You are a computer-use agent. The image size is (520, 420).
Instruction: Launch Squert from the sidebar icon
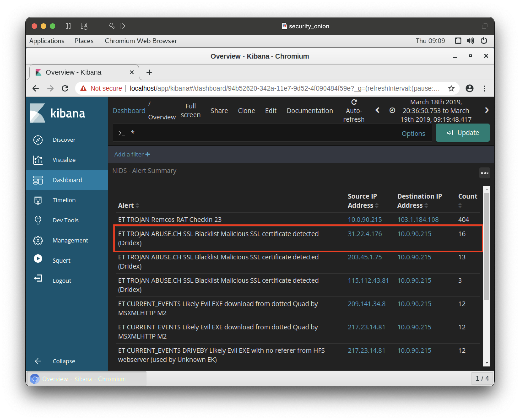[x=38, y=259]
